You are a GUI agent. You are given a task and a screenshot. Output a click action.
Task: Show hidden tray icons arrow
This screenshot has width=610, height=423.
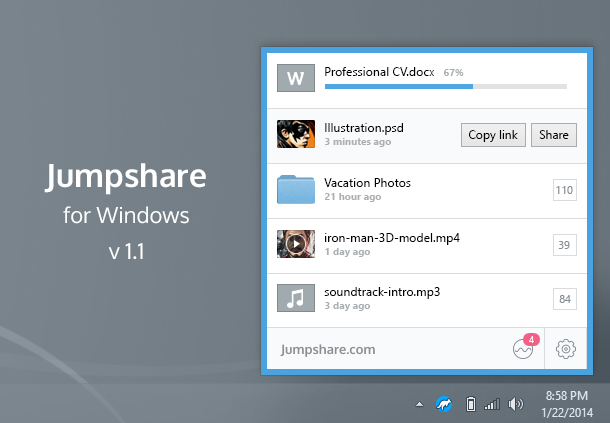[x=419, y=404]
